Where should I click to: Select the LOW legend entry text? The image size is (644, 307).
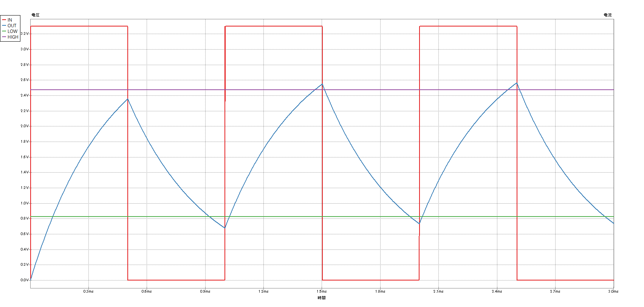(12, 31)
